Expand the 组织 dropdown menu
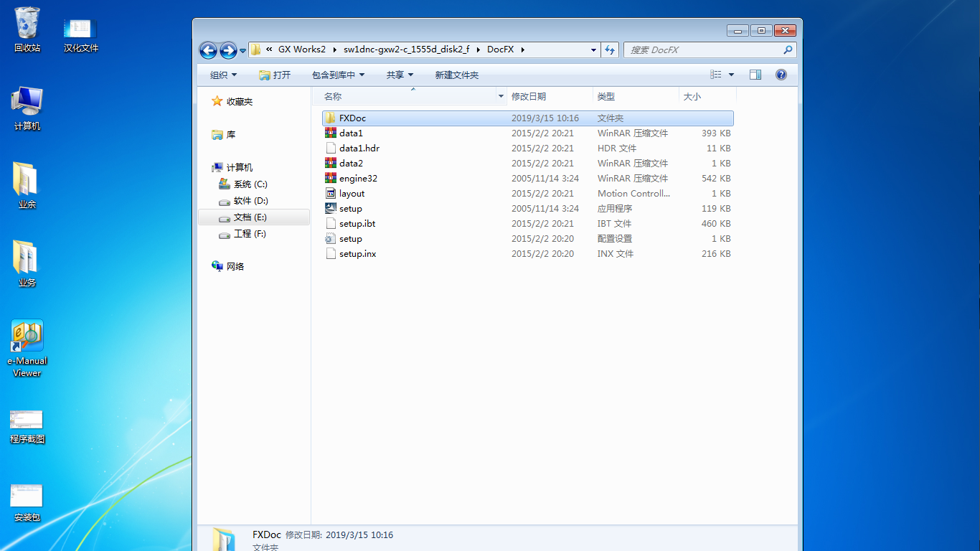This screenshot has height=551, width=980. point(223,75)
